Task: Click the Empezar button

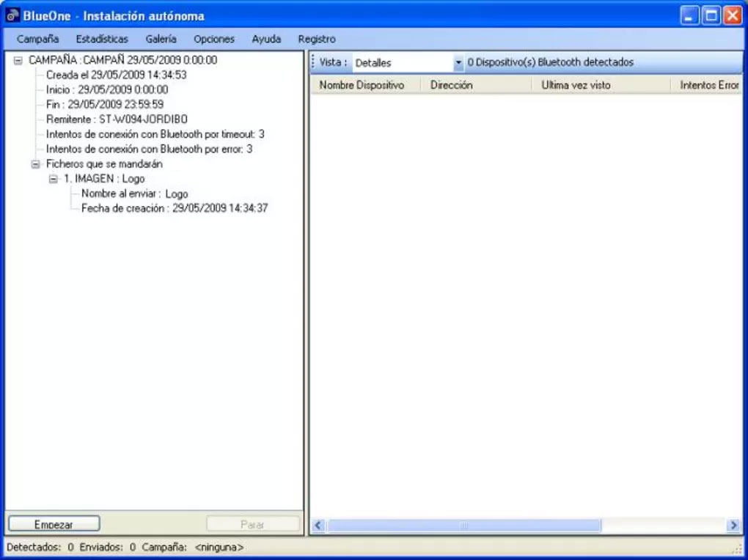Action: click(x=54, y=524)
